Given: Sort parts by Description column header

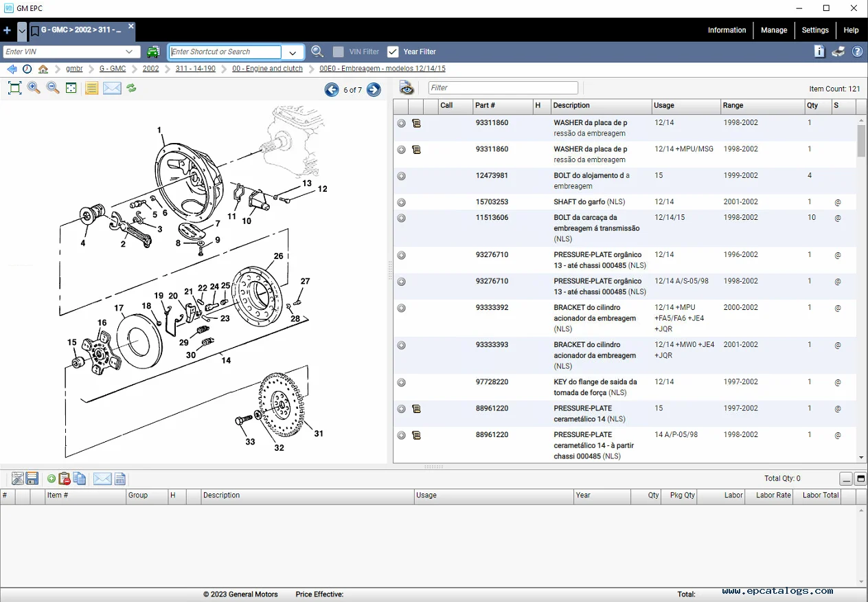Looking at the screenshot, I should (601, 106).
